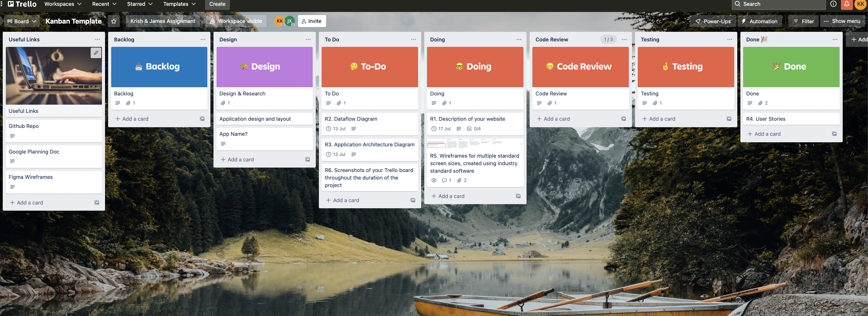868x316 pixels.
Task: Click the Trello home logo
Action: point(22,4)
